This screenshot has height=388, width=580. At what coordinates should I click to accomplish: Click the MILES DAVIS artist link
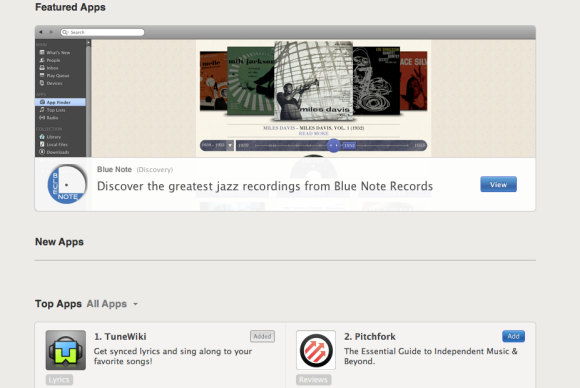coord(279,128)
